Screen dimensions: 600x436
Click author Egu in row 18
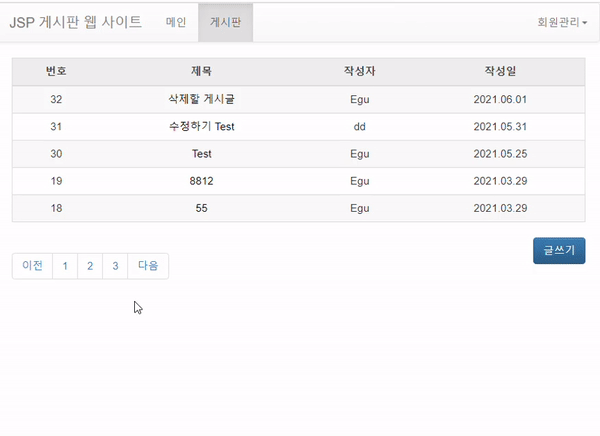coord(360,208)
